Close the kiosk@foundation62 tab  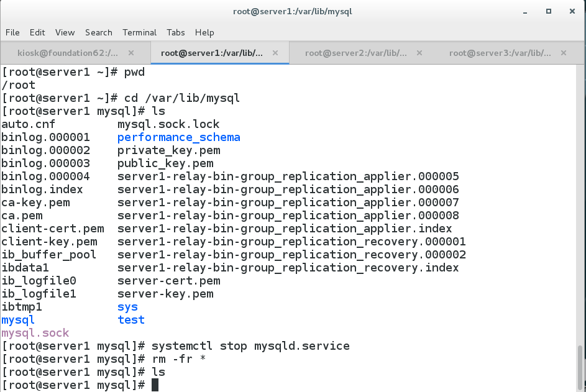[x=130, y=53]
